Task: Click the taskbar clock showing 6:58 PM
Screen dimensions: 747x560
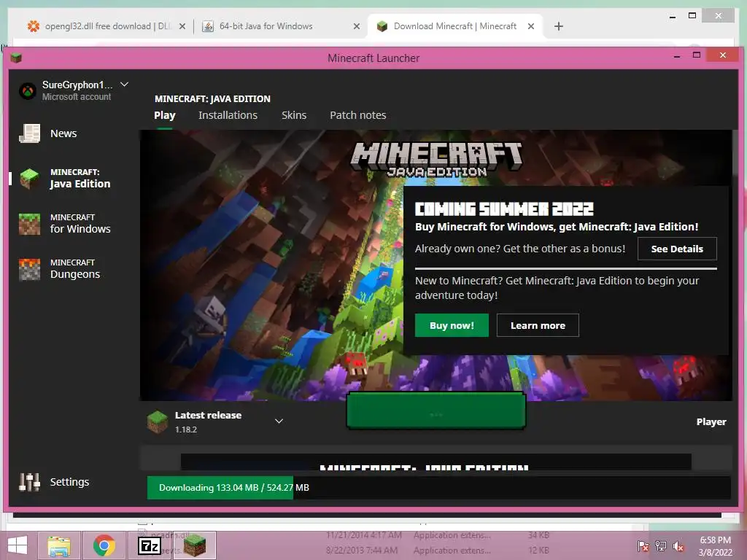Action: coord(715,546)
